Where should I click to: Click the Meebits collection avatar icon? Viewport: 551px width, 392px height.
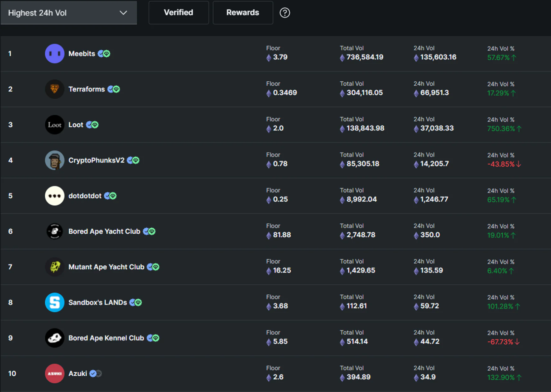click(x=55, y=54)
